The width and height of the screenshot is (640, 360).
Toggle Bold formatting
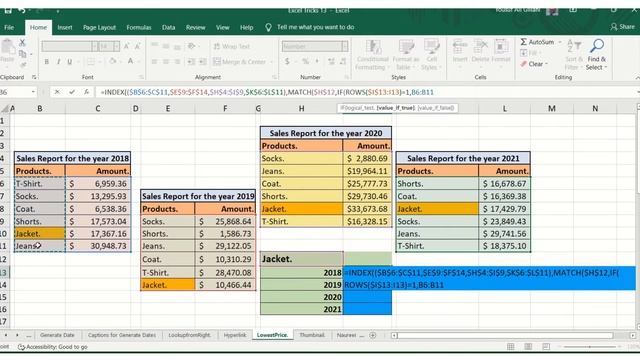click(47, 62)
